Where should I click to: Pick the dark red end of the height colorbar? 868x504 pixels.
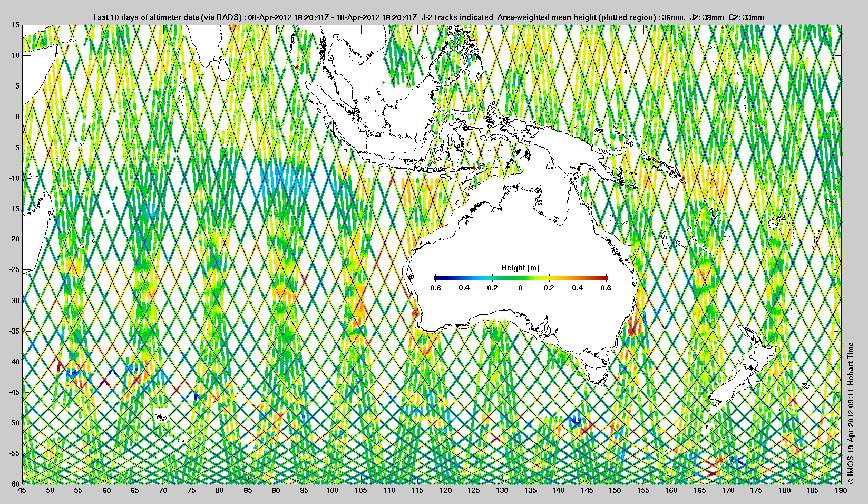pos(606,278)
